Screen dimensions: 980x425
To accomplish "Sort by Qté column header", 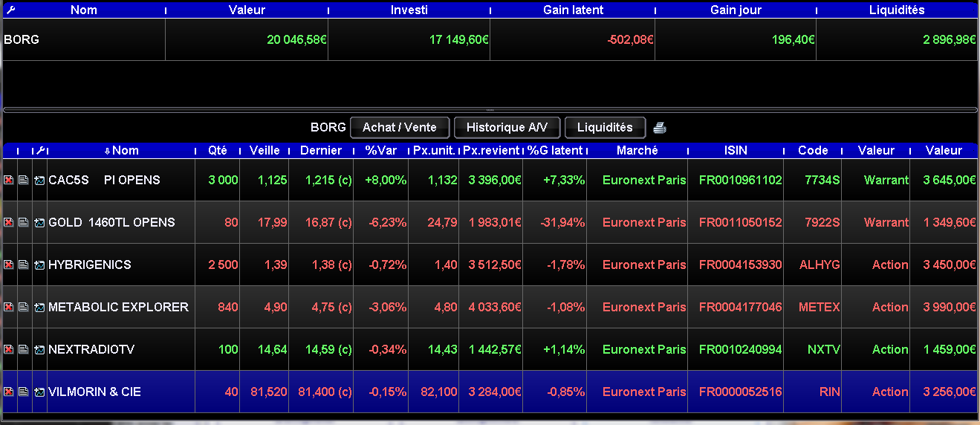I will (218, 150).
